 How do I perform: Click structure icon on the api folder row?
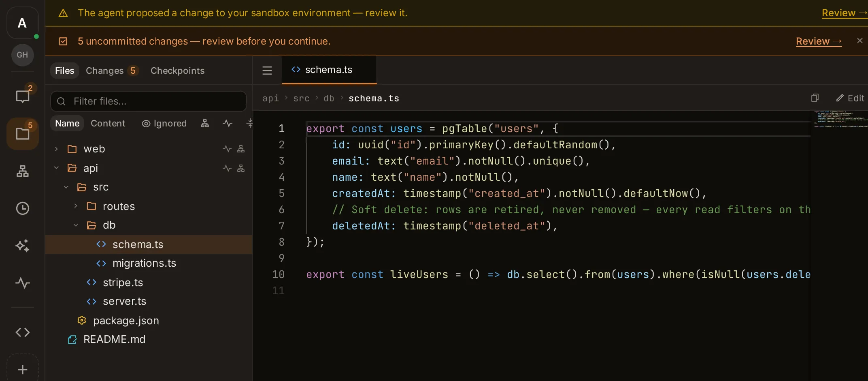[241, 168]
